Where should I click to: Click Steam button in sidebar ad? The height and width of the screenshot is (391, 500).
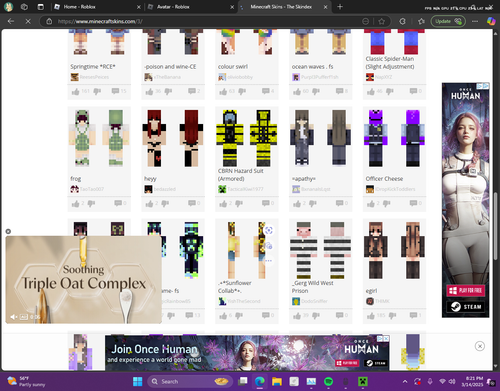pos(466,307)
